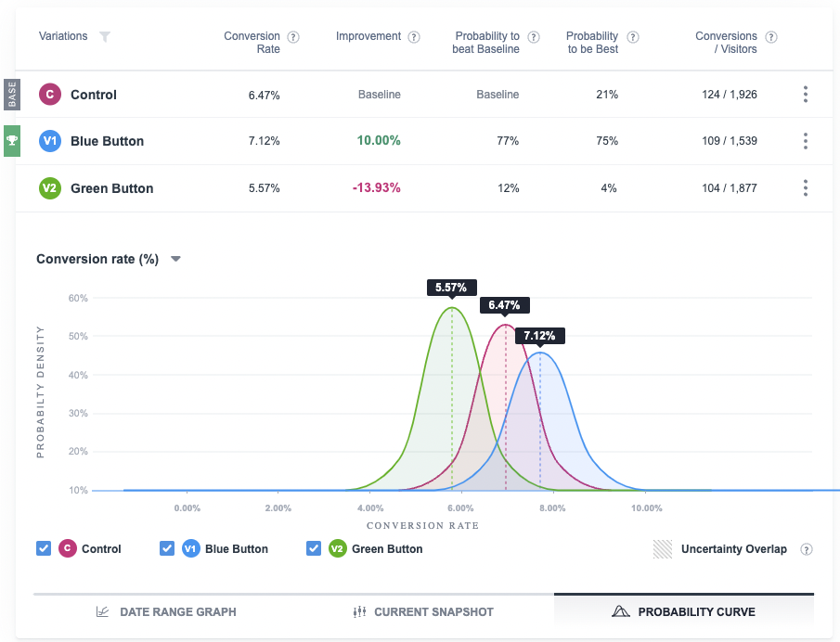Switch to the Current Snapshot tab

(425, 611)
